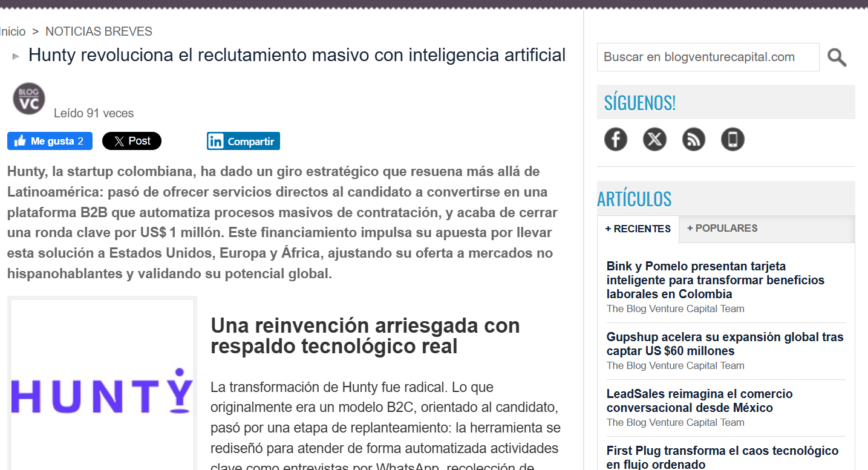868x470 pixels.
Task: Click the ARTÍCULOS heading
Action: coord(634,199)
